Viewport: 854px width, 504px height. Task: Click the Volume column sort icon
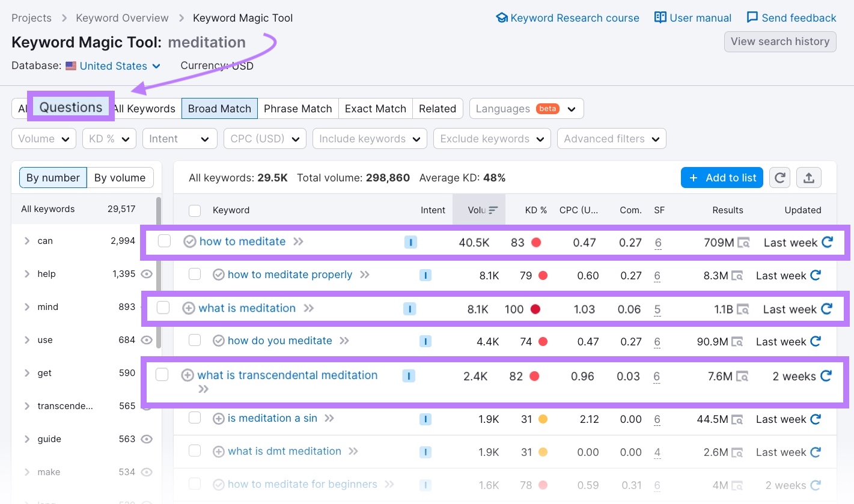pyautogui.click(x=493, y=210)
